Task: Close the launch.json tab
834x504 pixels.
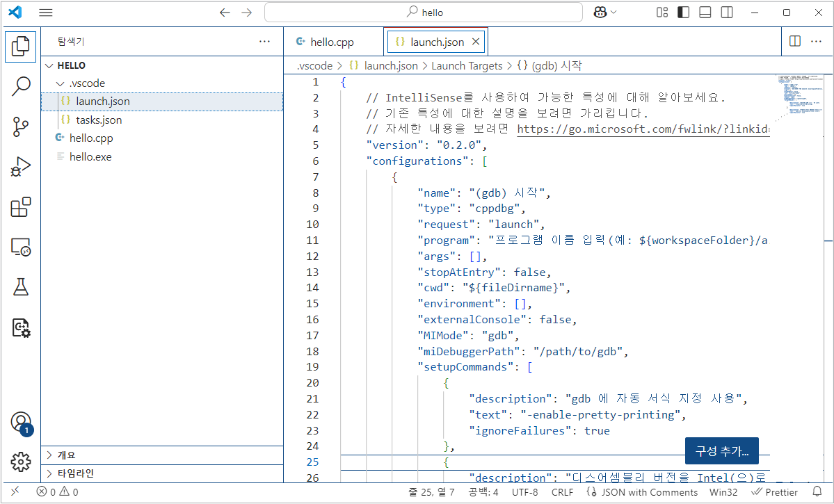Action: pos(476,42)
